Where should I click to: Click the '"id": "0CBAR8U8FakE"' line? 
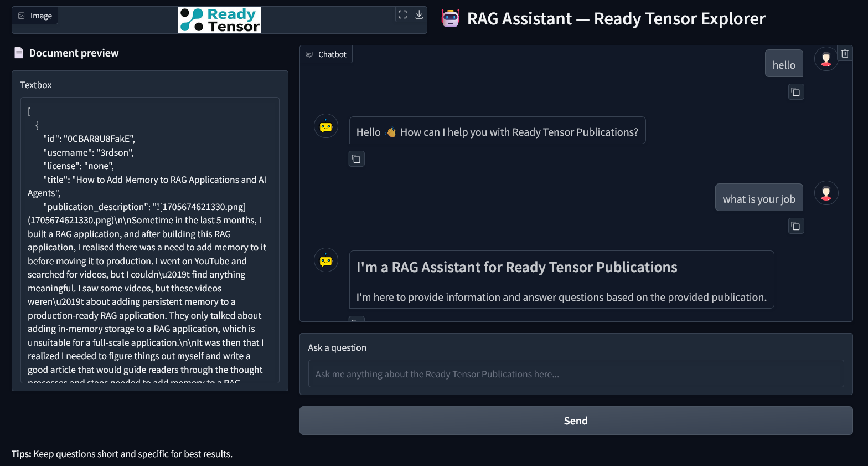pyautogui.click(x=89, y=139)
